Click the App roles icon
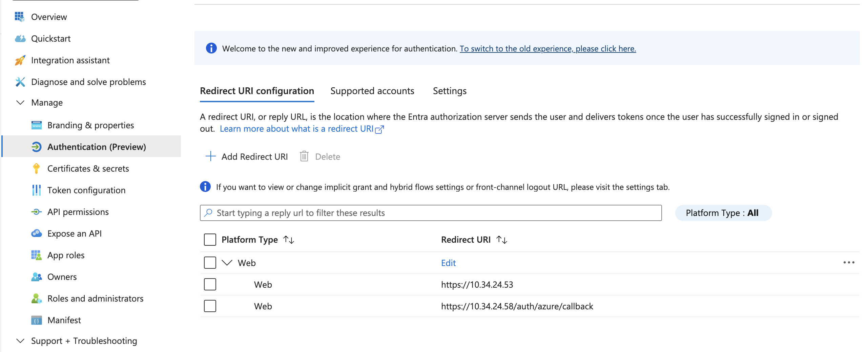Viewport: 868px width, 352px height. 36,255
